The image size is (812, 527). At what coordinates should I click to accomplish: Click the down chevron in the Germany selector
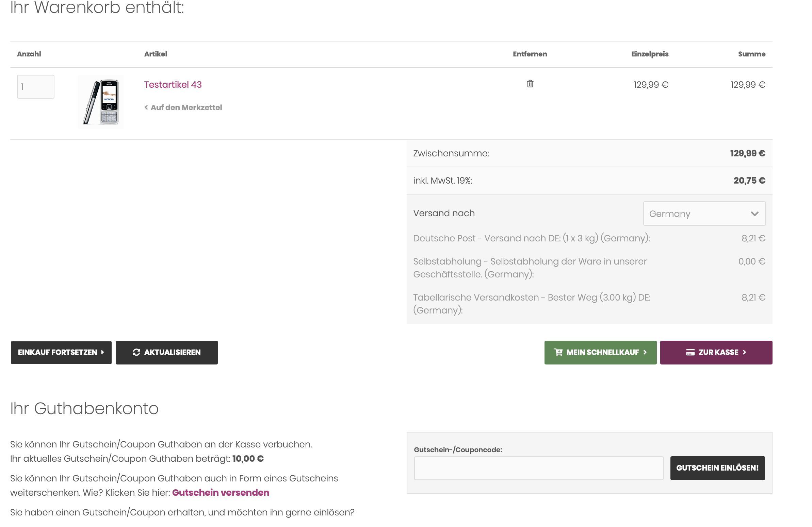coord(754,214)
